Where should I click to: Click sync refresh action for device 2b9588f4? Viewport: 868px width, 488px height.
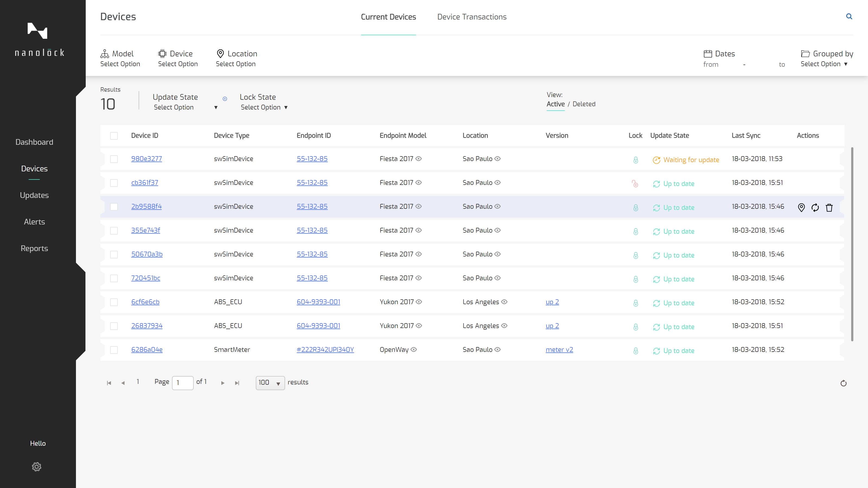[x=815, y=207]
